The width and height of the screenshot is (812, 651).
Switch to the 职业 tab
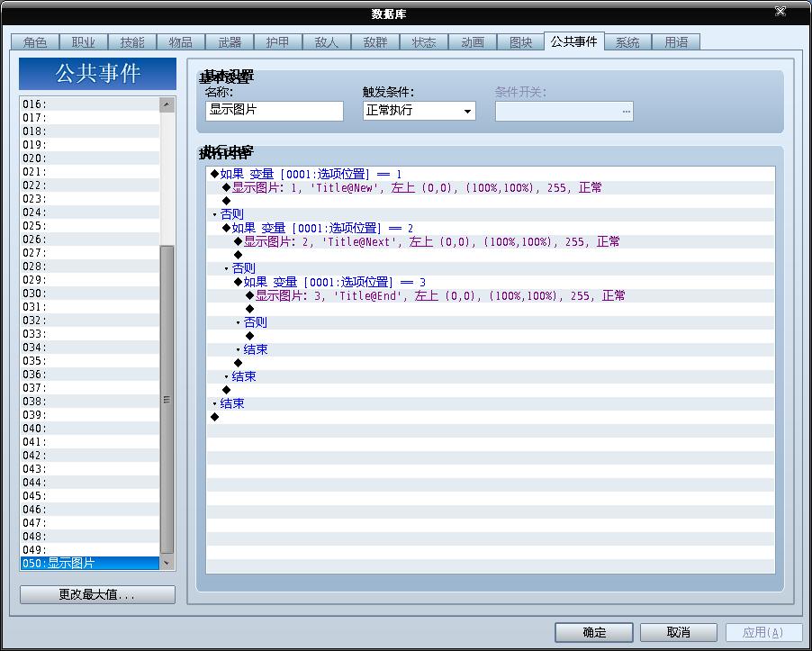click(x=84, y=42)
